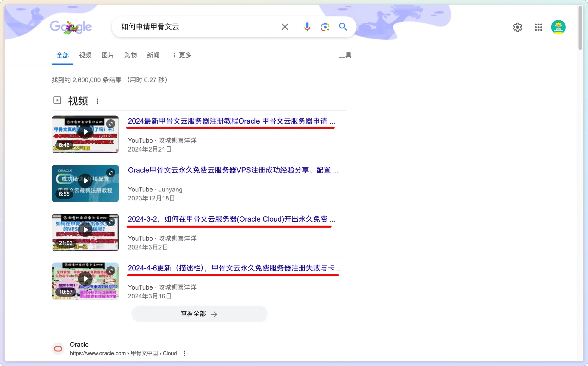Open the settings gear icon
The image size is (588, 366).
[x=517, y=27]
